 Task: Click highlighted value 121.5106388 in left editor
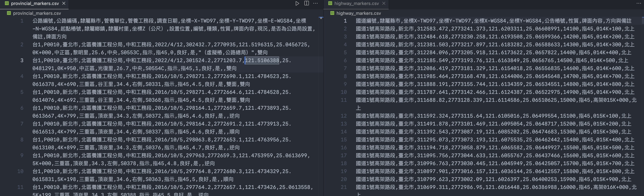[x=262, y=60]
